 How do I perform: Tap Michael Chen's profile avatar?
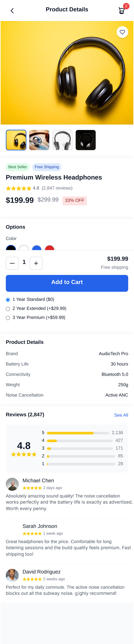(12, 484)
